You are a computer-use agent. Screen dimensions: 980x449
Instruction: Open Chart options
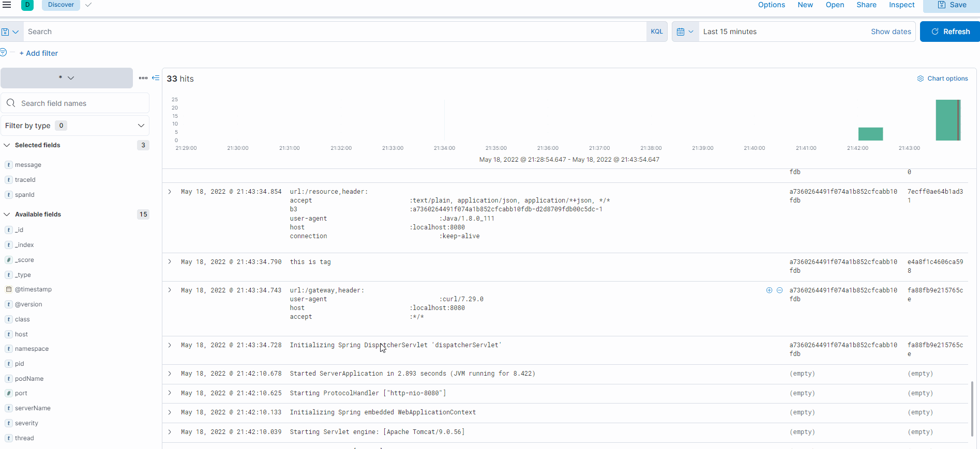click(943, 79)
